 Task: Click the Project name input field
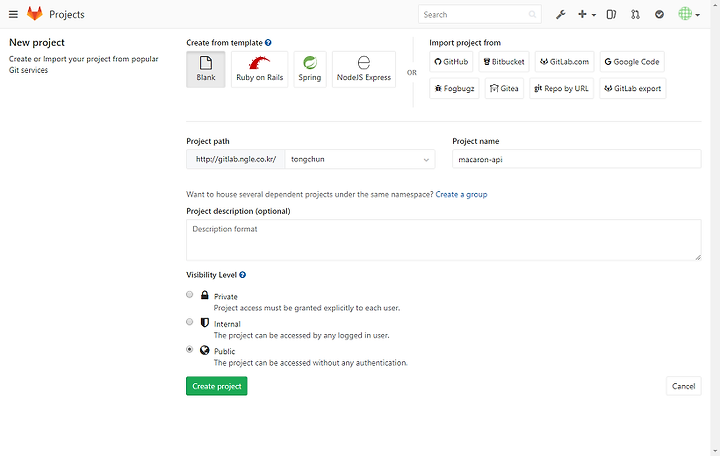click(x=577, y=159)
